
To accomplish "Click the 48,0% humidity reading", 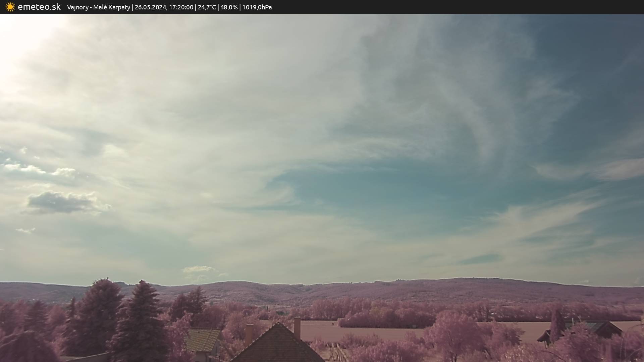I will (x=229, y=7).
